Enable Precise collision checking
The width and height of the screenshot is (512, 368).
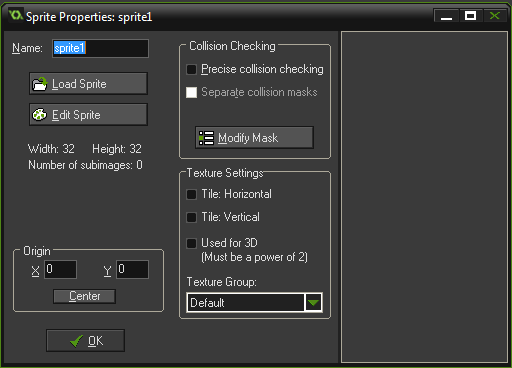point(191,69)
